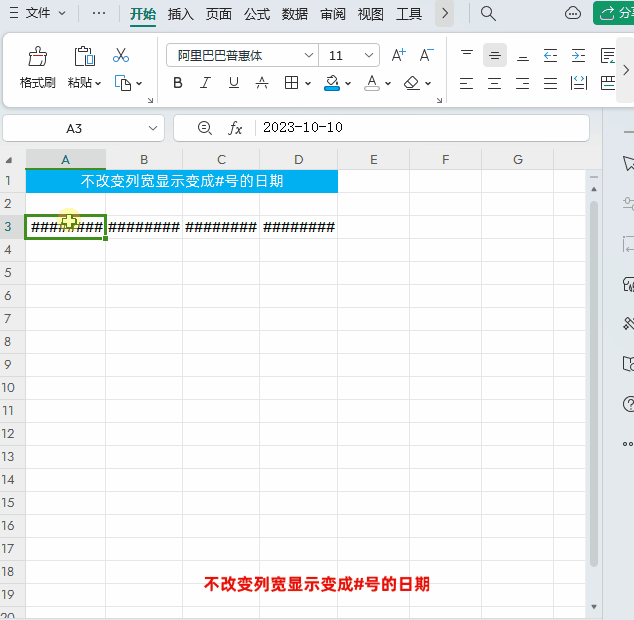Viewport: 634px width, 620px height.
Task: Click the vertical scrollbar thumb
Action: click(x=594, y=384)
